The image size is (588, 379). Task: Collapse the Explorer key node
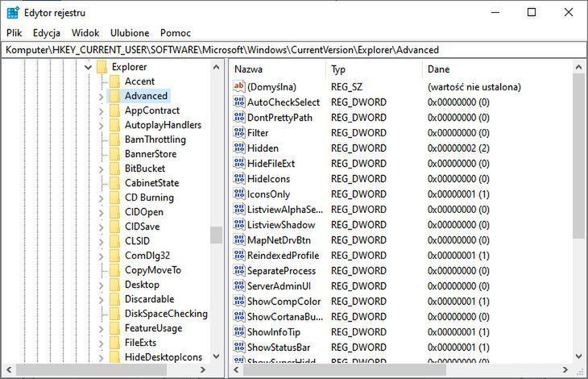[88, 67]
